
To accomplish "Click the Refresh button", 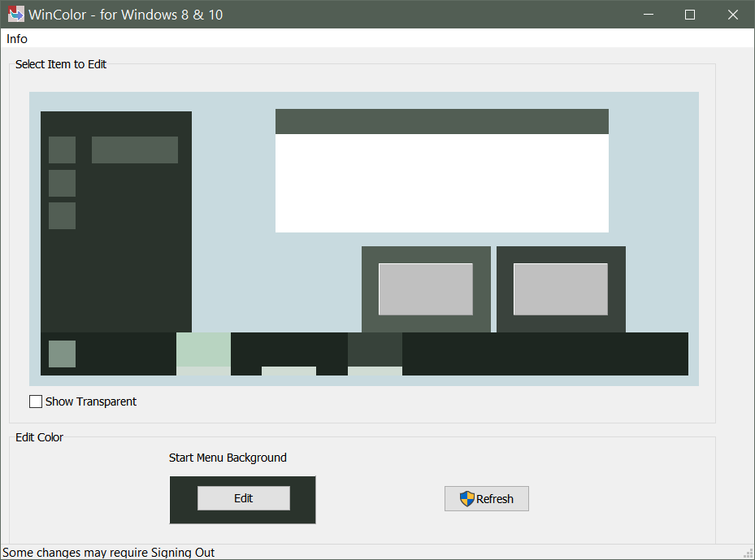I will click(486, 499).
